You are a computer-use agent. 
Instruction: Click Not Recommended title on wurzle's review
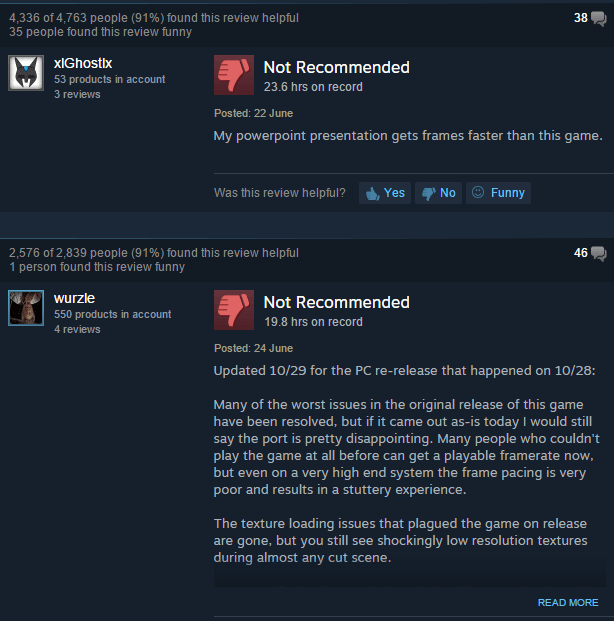[x=337, y=302]
